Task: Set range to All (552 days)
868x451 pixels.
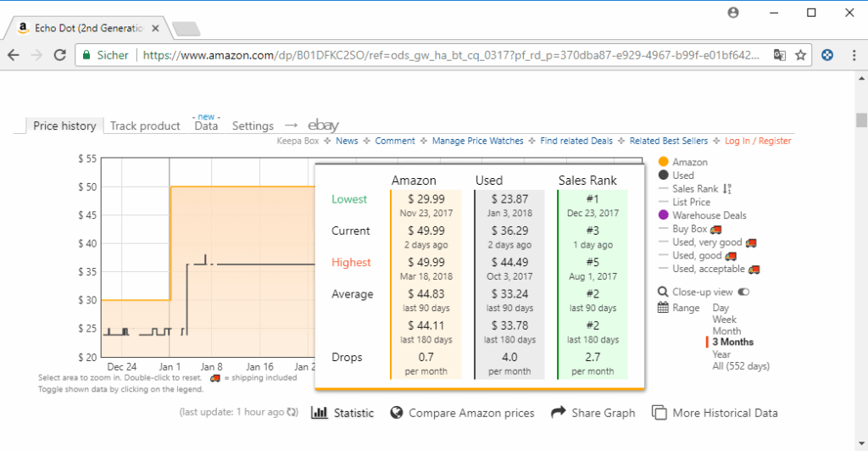Action: point(741,365)
